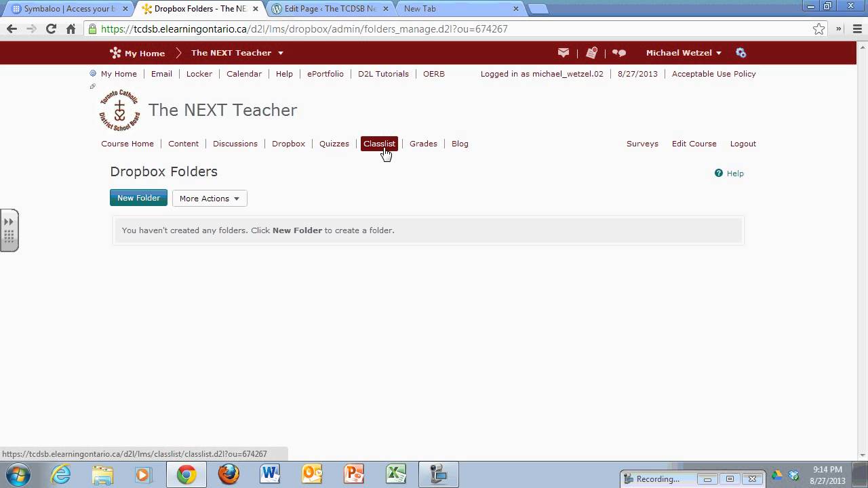Open the Quizzes nav item
Screen dimensions: 868x488
tap(334, 144)
